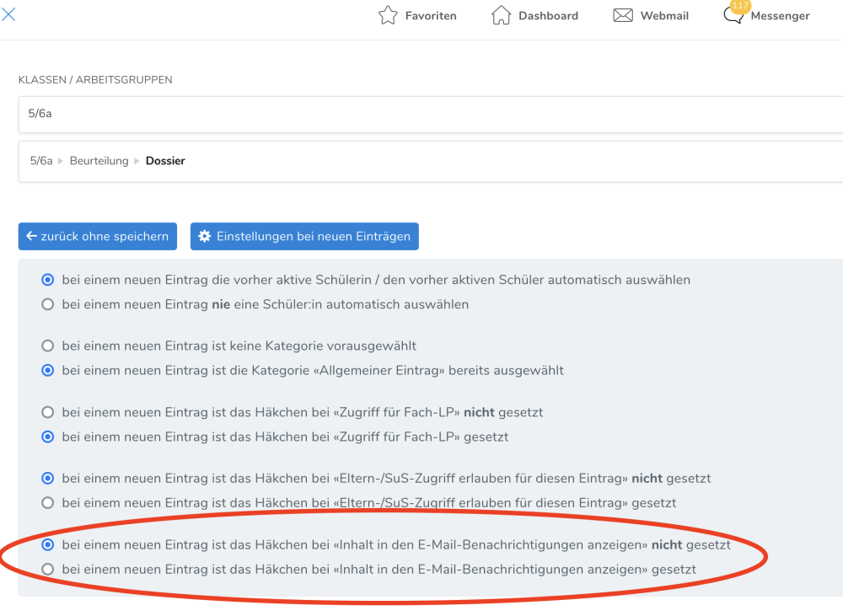The width and height of the screenshot is (843, 616).
Task: Click the 117 Messenger notification badge
Action: click(x=739, y=6)
